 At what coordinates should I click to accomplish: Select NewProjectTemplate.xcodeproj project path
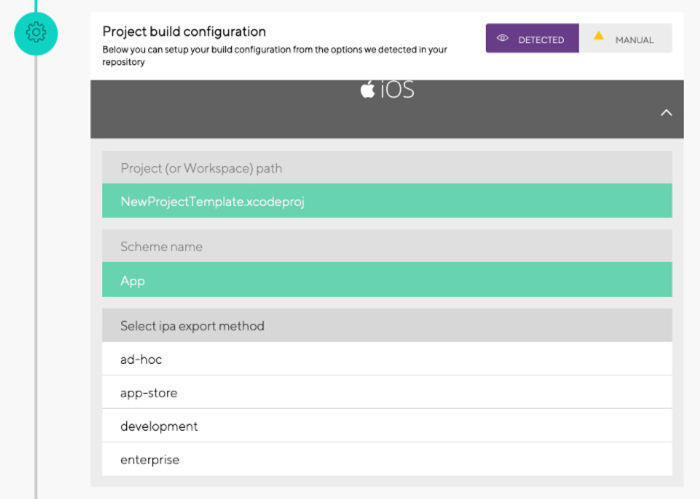[x=387, y=201]
